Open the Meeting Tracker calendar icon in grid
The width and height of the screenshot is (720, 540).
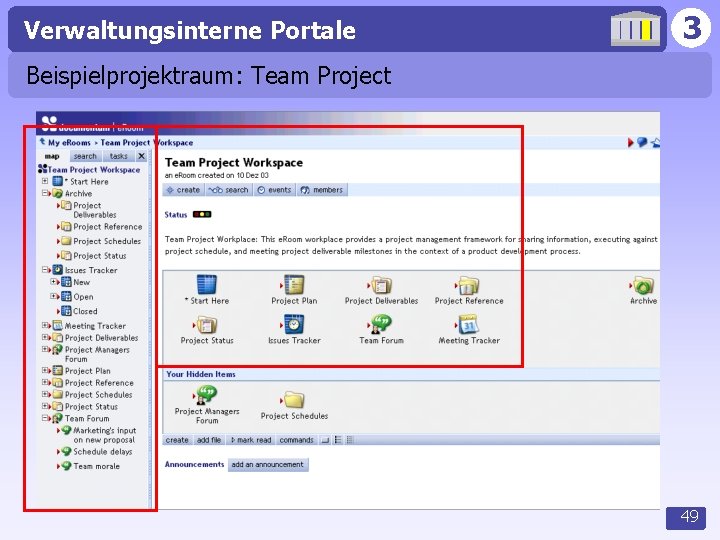pyautogui.click(x=468, y=324)
